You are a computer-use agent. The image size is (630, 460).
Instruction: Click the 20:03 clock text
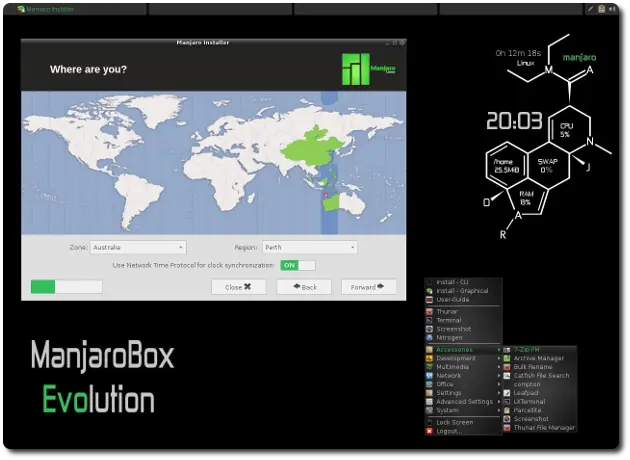(x=514, y=121)
